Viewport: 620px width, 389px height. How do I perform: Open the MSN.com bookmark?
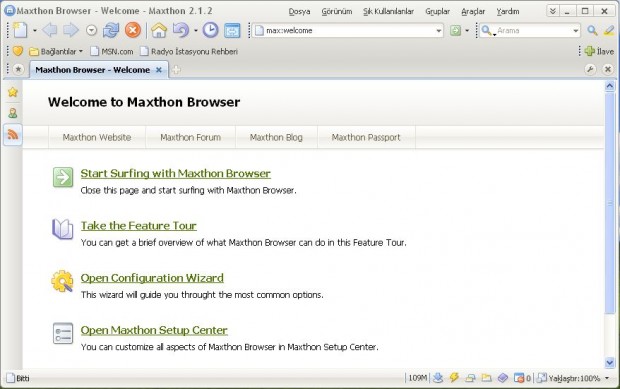tap(112, 51)
